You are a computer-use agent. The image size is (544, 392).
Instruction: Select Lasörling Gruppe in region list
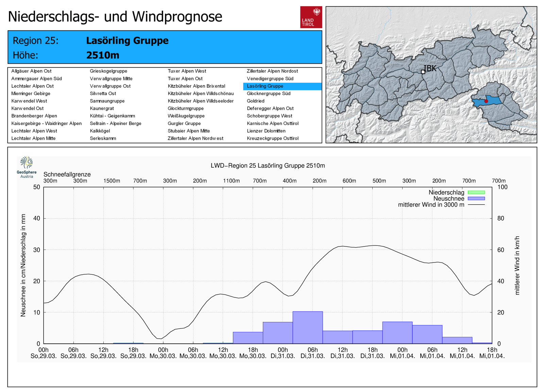point(265,86)
